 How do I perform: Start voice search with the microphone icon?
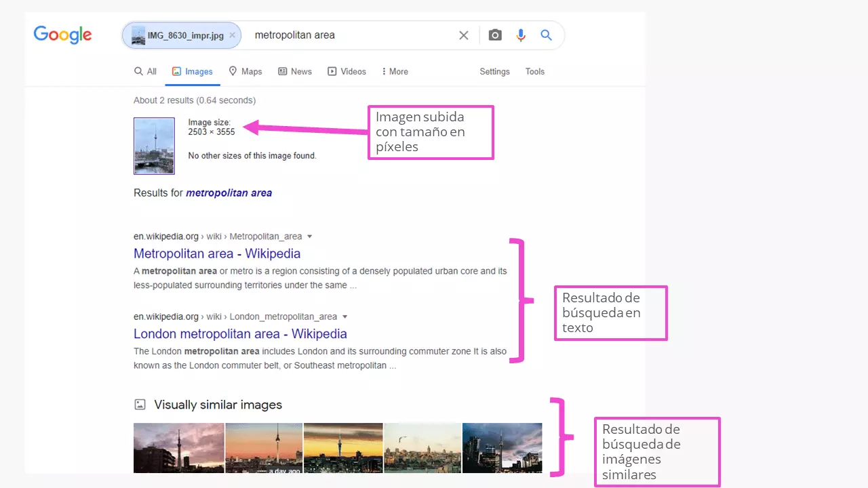521,35
